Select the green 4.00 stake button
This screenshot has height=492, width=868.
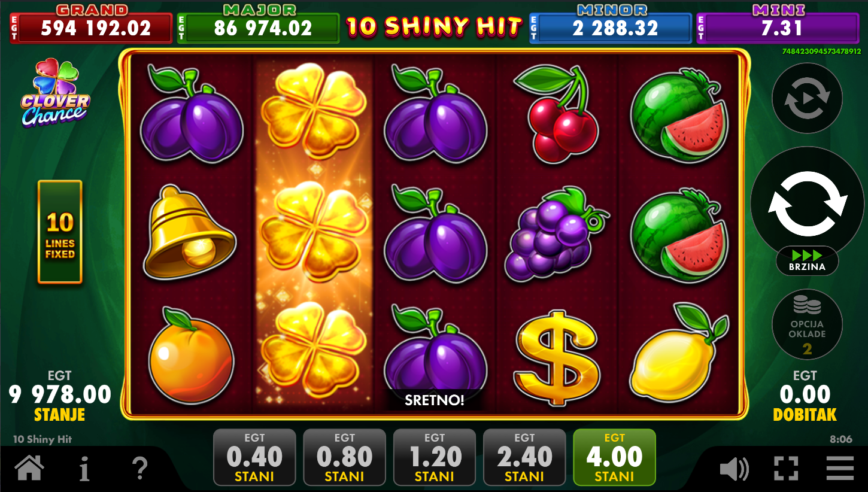click(615, 457)
